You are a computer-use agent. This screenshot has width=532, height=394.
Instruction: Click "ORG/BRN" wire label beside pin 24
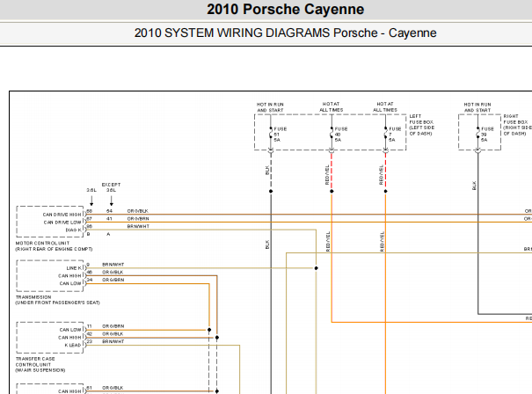click(x=113, y=280)
